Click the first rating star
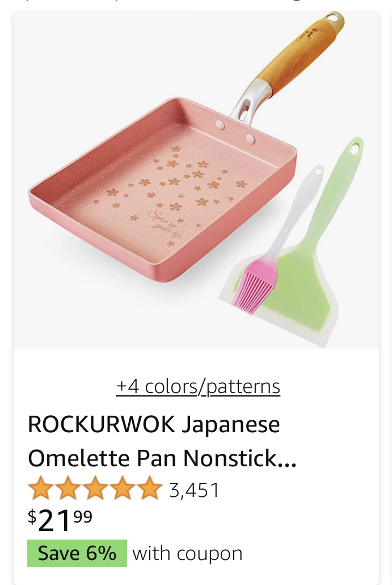Screen dimensions: 392x585 click(41, 488)
